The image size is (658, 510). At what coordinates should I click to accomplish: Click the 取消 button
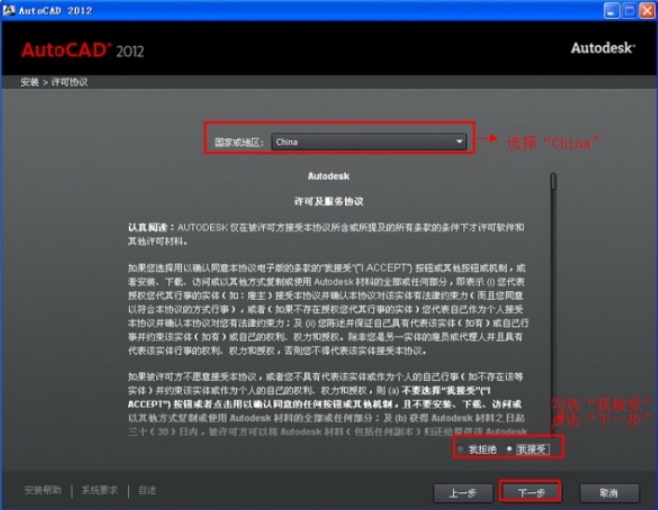click(609, 493)
